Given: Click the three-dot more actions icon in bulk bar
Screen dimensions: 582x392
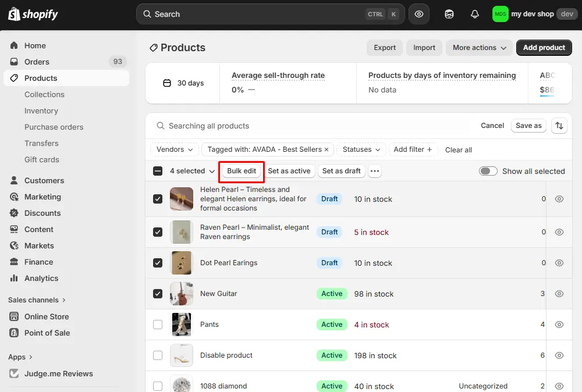Looking at the screenshot, I should click(375, 170).
